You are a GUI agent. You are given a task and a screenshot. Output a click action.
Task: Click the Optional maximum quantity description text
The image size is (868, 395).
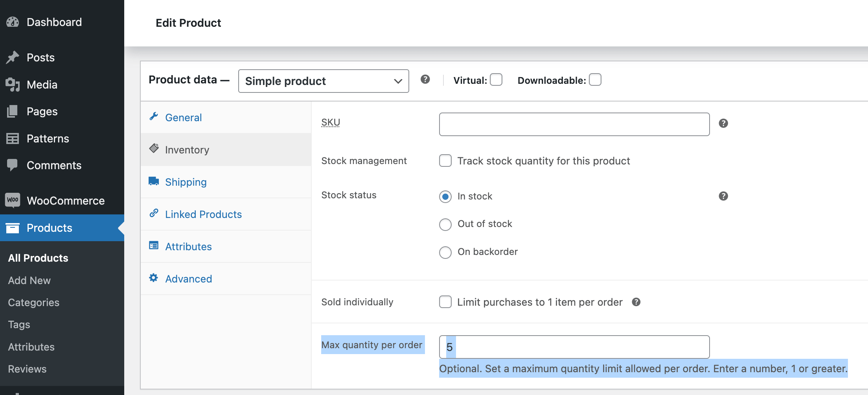643,369
